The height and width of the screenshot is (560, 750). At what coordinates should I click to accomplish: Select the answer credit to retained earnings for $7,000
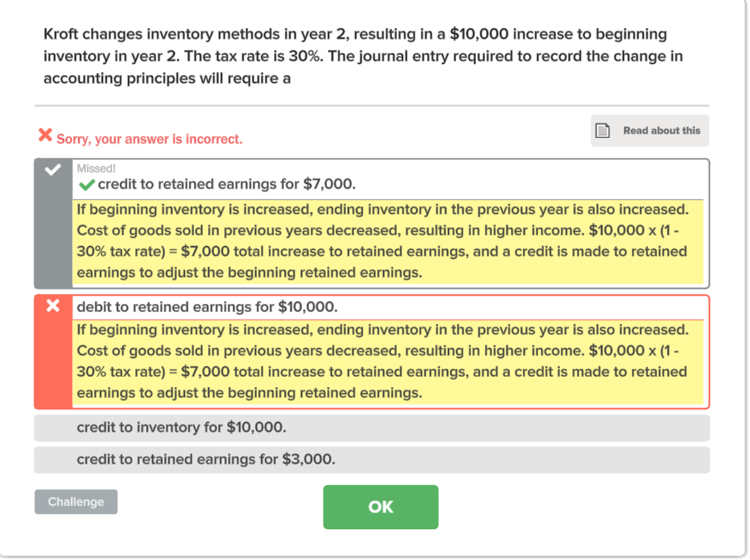pyautogui.click(x=225, y=184)
